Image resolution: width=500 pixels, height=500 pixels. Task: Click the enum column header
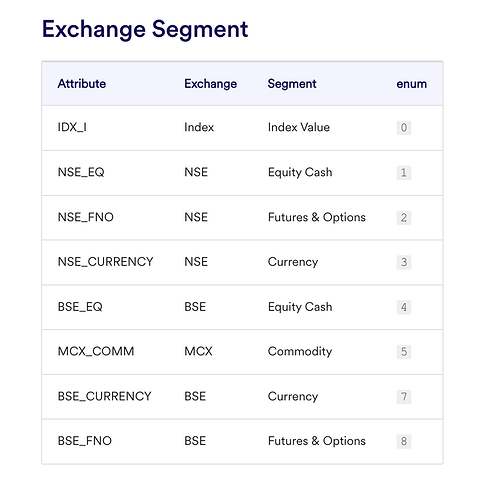point(412,84)
